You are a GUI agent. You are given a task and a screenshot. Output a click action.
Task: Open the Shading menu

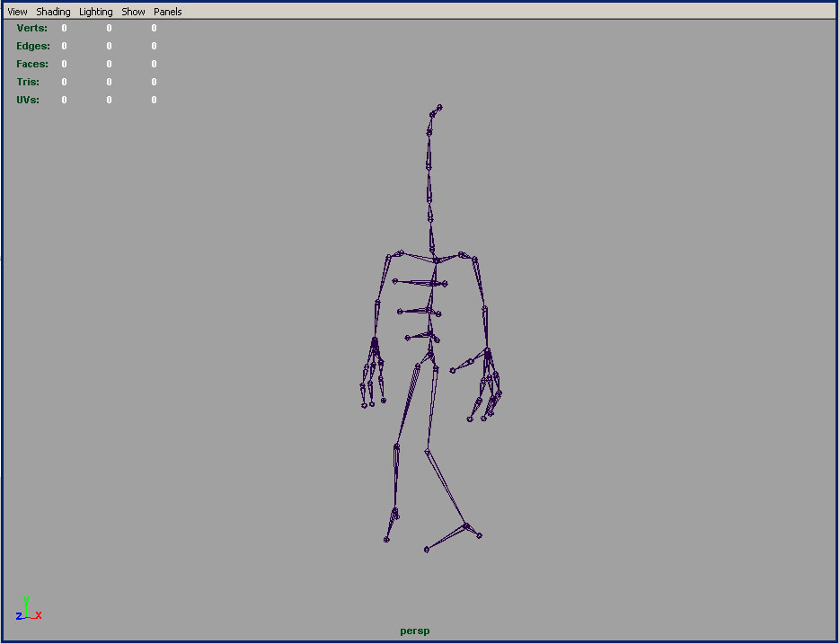point(53,12)
